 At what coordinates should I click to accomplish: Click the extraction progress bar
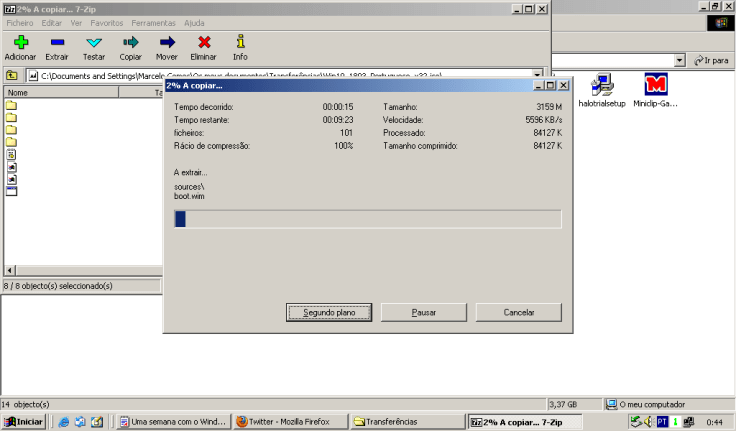[367, 219]
